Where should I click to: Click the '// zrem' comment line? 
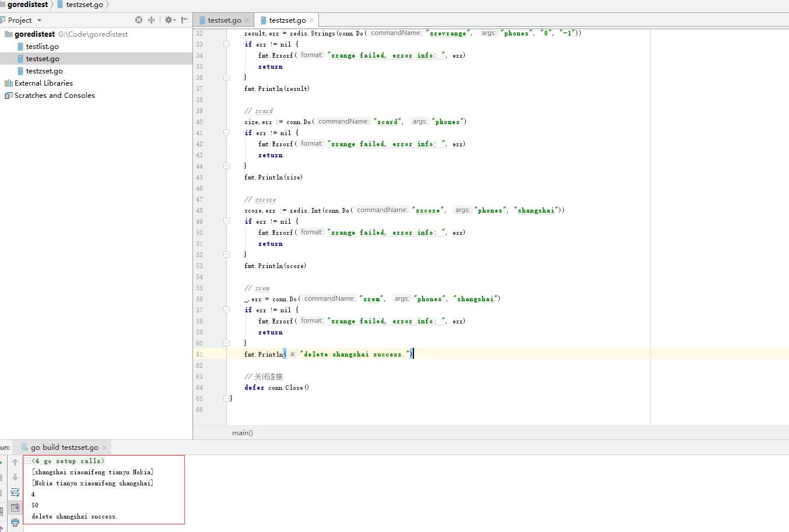(257, 288)
